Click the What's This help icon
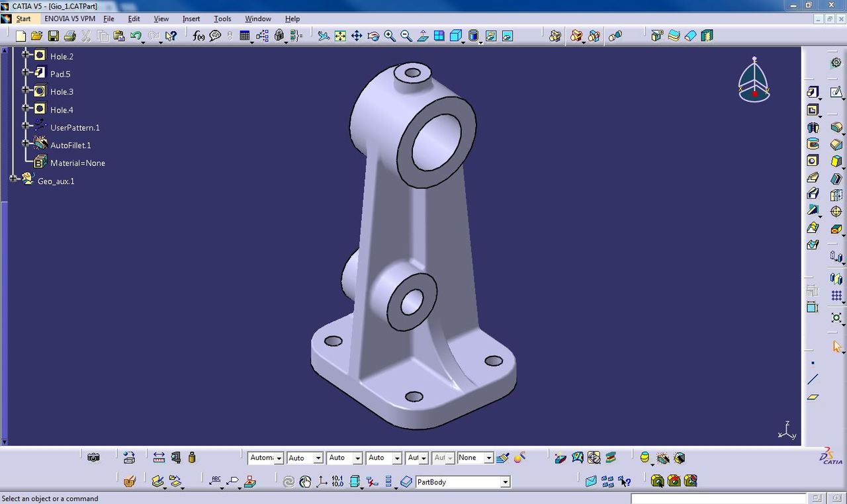Screen dimensions: 847x504 [x=171, y=36]
